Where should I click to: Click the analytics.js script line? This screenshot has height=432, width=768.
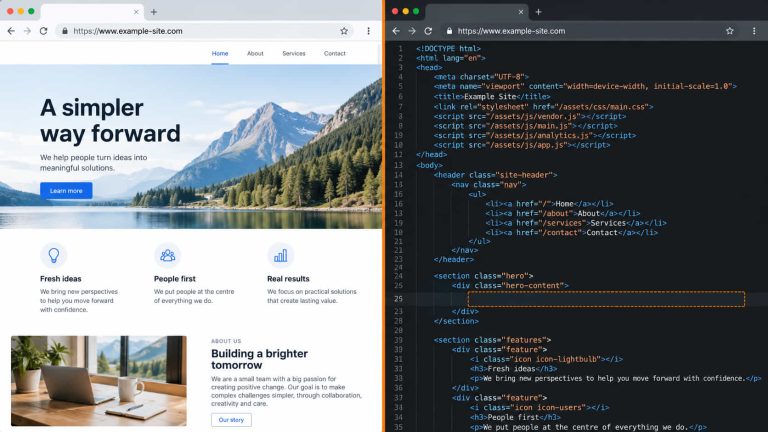coord(534,135)
